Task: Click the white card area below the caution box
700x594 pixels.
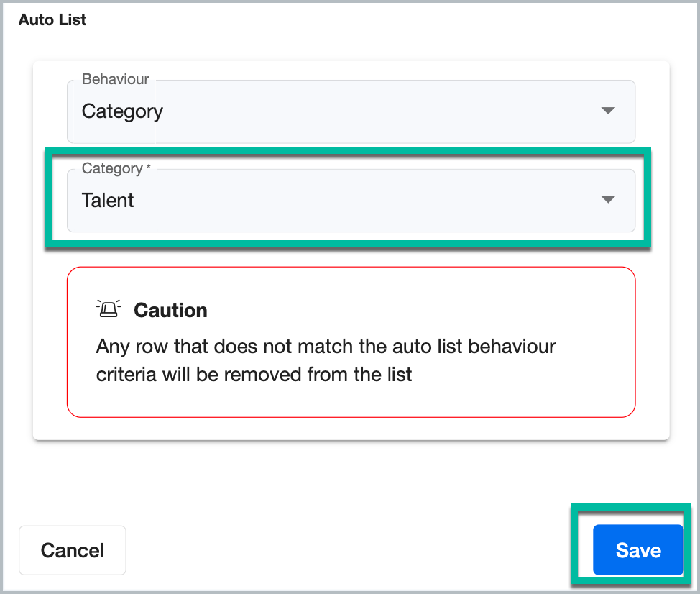Action: [x=351, y=429]
